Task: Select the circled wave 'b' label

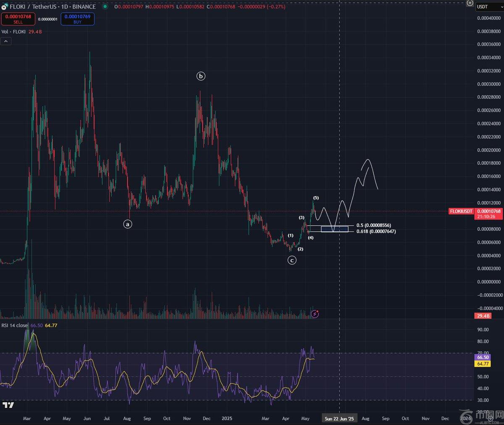Action: pos(201,76)
